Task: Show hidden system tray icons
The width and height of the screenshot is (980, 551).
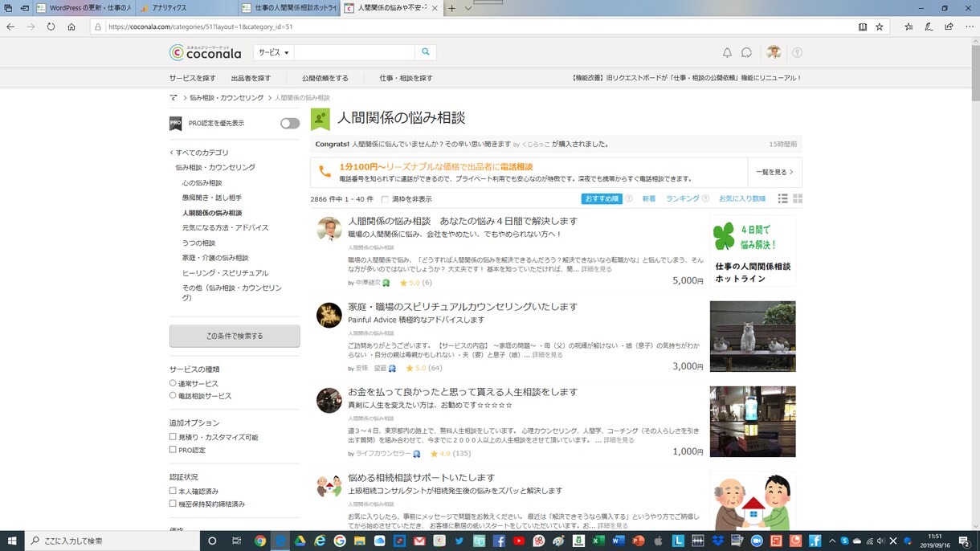Action: coord(832,541)
